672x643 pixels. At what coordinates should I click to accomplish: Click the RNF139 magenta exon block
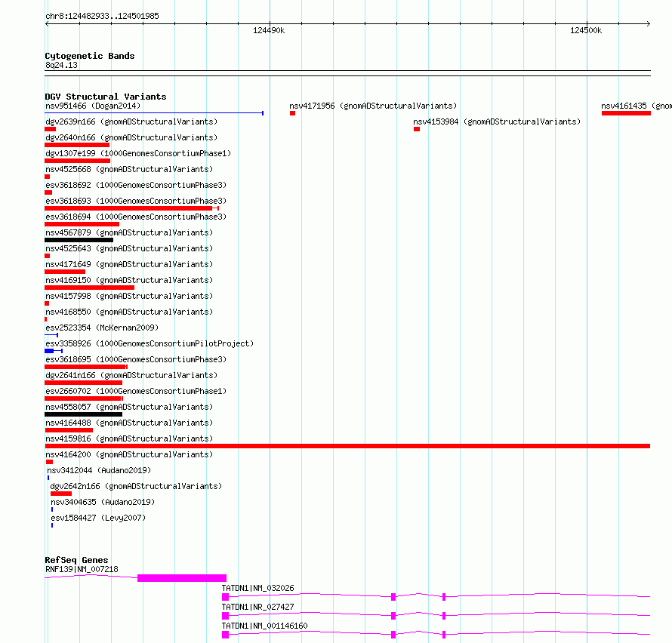(182, 578)
